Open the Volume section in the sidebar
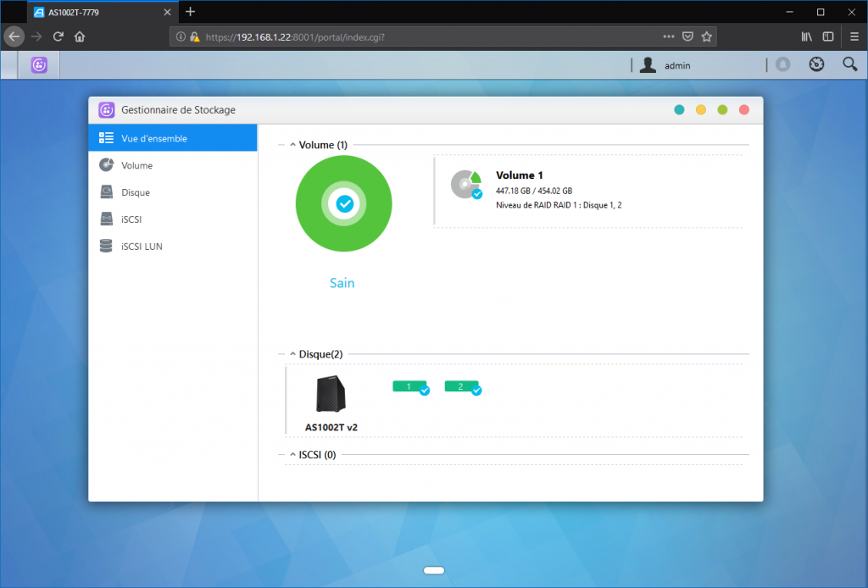868x588 pixels. (x=136, y=164)
